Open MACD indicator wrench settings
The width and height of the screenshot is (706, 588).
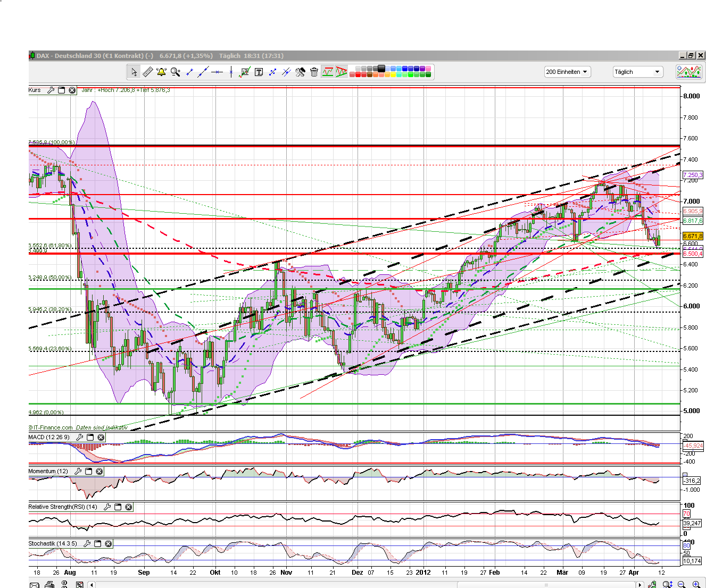(x=79, y=438)
